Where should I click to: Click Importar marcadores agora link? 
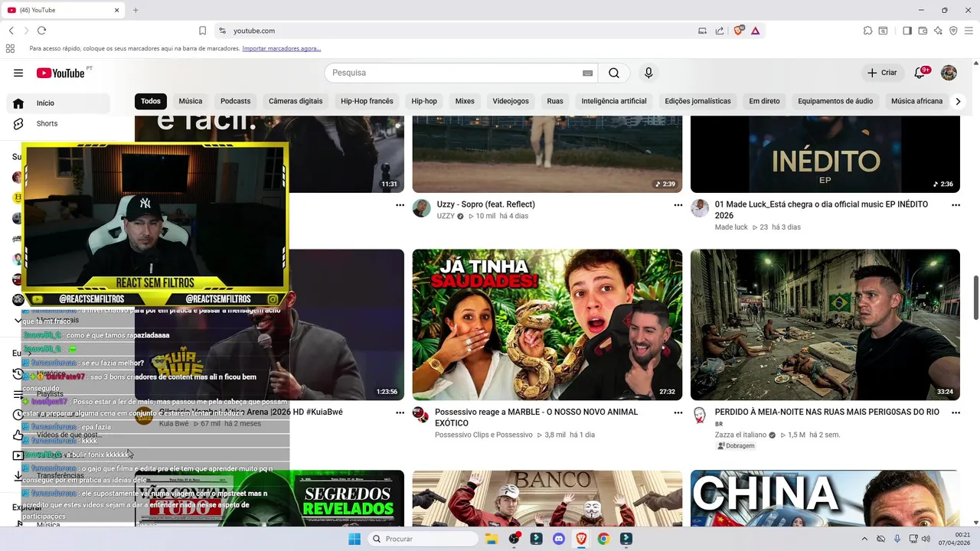point(282,48)
